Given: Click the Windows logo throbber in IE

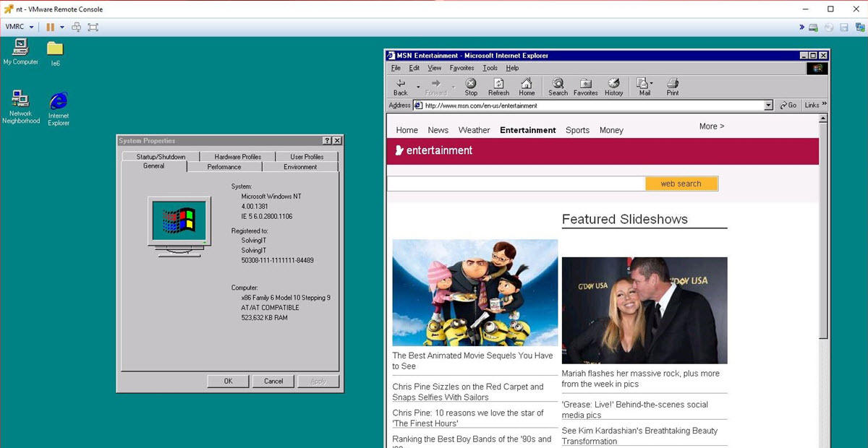Looking at the screenshot, I should [x=817, y=68].
